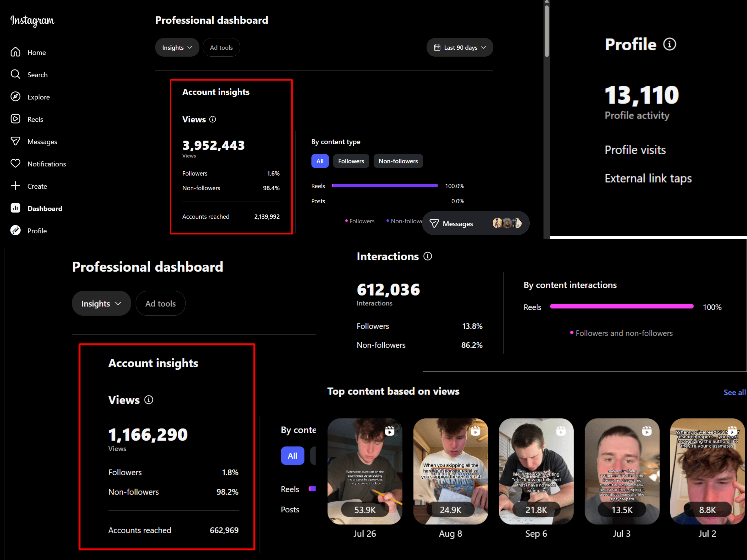Select the All filter under By content type
Screen dimensions: 747x560
click(320, 161)
